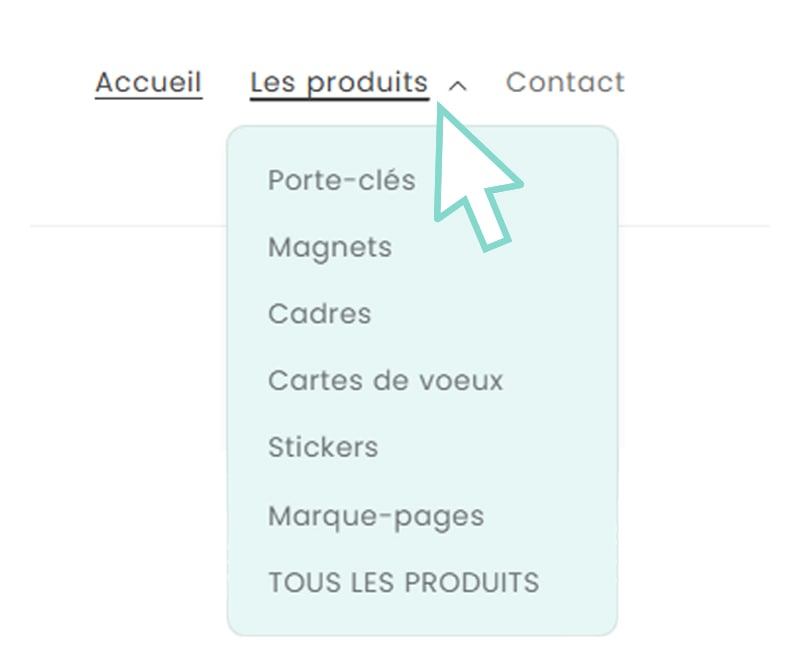800x666 pixels.
Task: Open the frames (Cadres) menu item
Action: pos(319,314)
